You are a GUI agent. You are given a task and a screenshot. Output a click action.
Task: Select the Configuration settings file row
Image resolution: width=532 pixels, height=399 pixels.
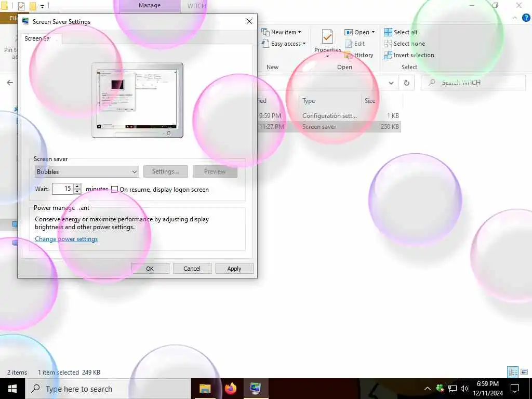coord(329,116)
